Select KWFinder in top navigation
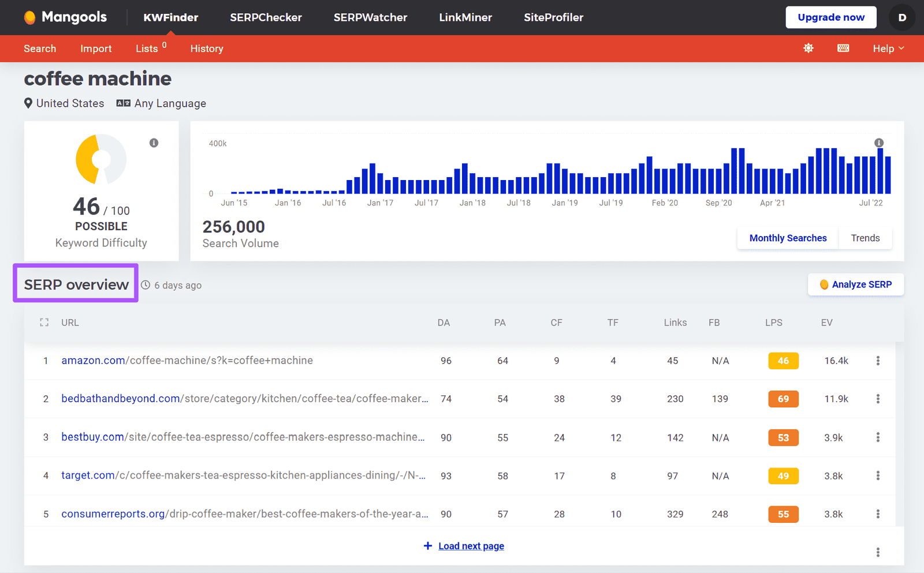924x573 pixels. point(171,17)
